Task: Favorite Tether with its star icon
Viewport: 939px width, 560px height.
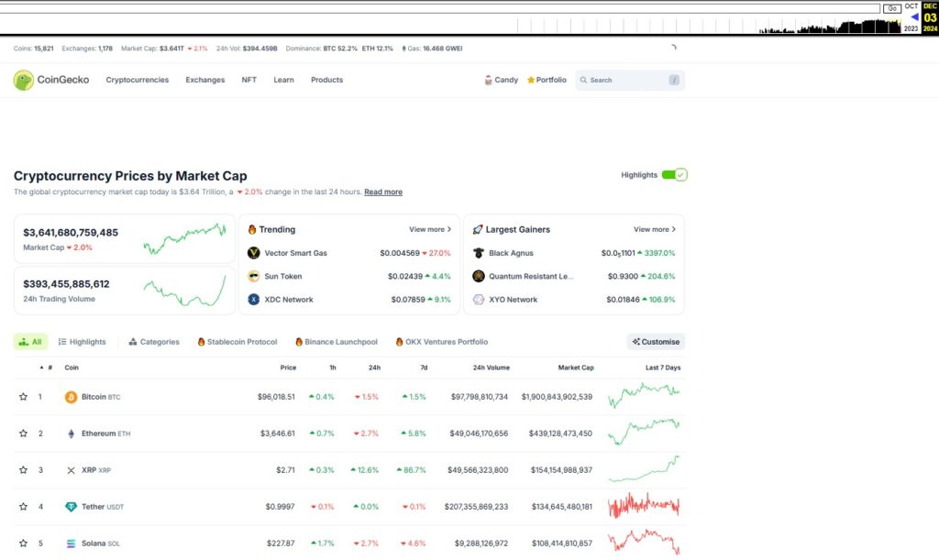Action: coord(23,507)
